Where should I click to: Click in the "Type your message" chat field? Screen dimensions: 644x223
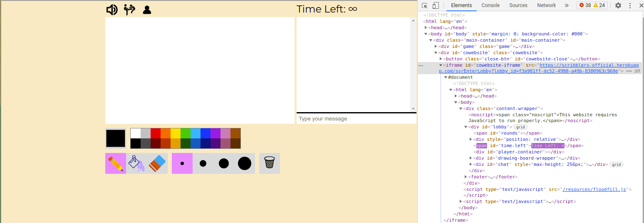coord(357,119)
